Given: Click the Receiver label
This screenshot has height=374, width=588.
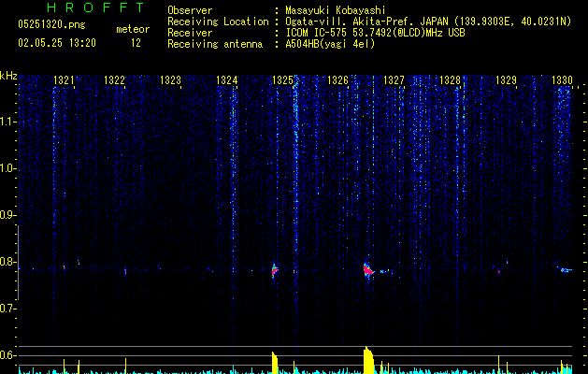Looking at the screenshot, I should (x=190, y=33).
